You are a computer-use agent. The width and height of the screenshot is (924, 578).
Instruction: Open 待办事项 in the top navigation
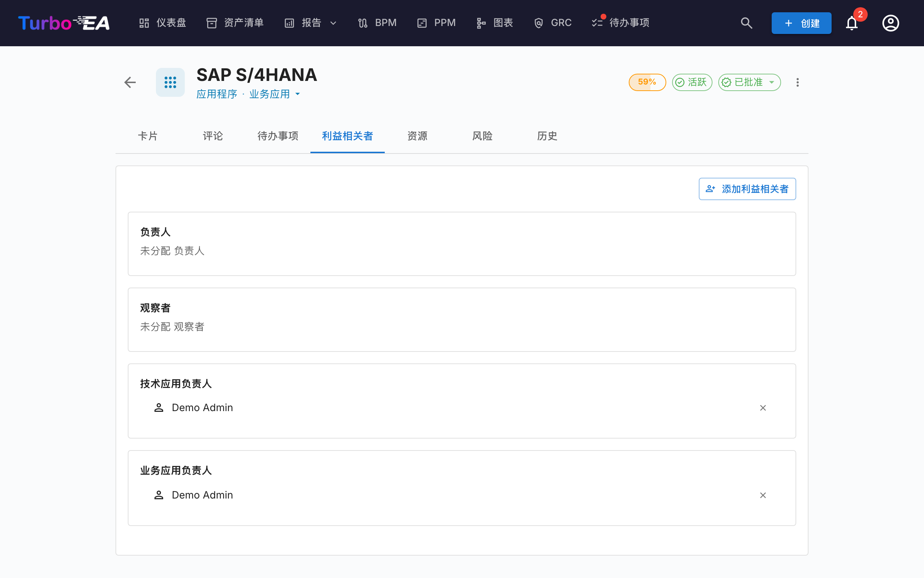[x=620, y=23]
